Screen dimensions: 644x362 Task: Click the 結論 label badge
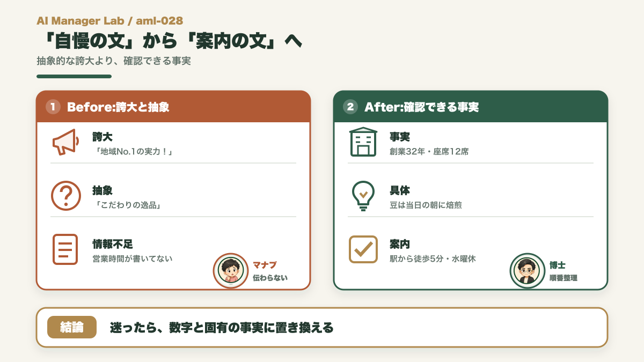point(72,327)
